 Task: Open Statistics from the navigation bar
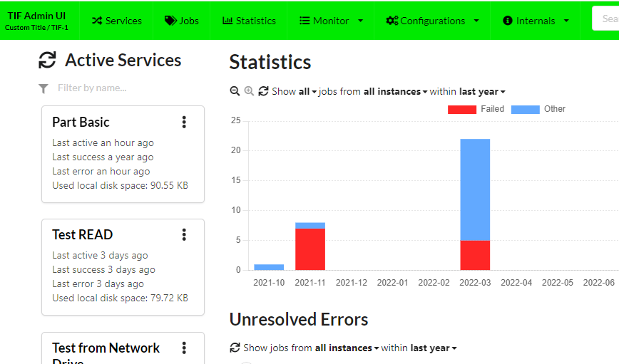pos(249,21)
